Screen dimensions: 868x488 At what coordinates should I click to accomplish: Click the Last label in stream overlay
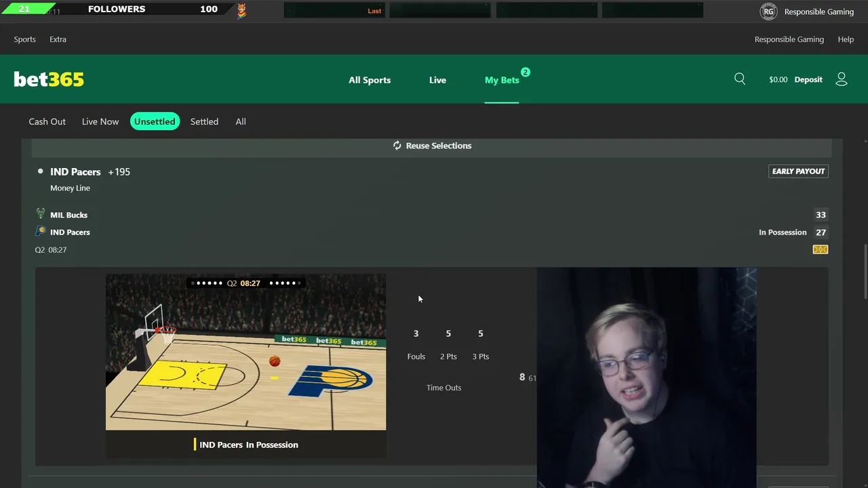(374, 11)
